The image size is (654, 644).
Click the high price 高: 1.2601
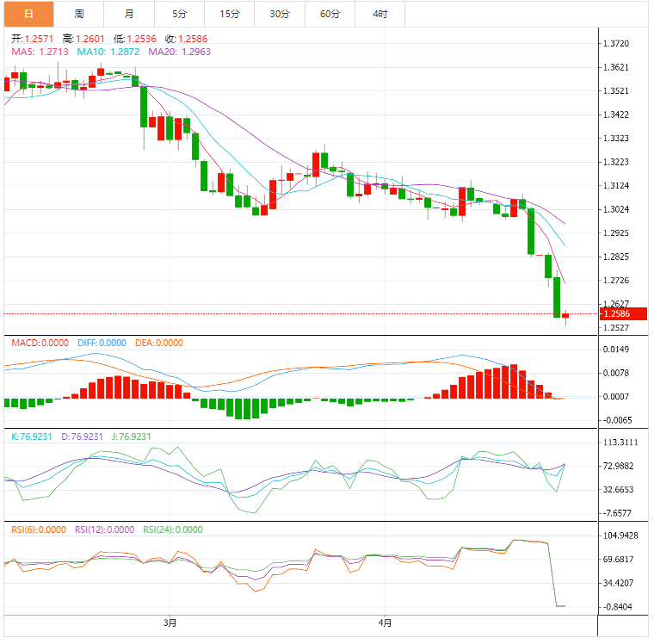pos(83,39)
